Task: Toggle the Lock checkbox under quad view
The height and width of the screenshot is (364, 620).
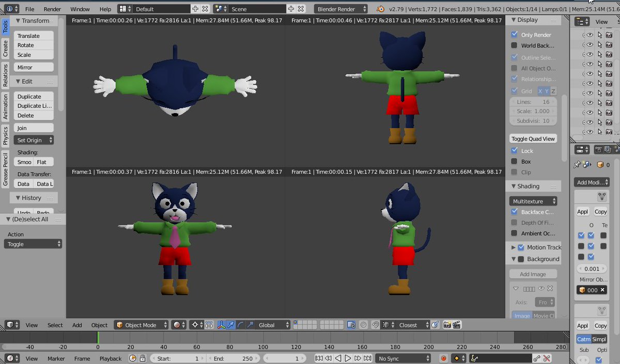Action: tap(514, 151)
